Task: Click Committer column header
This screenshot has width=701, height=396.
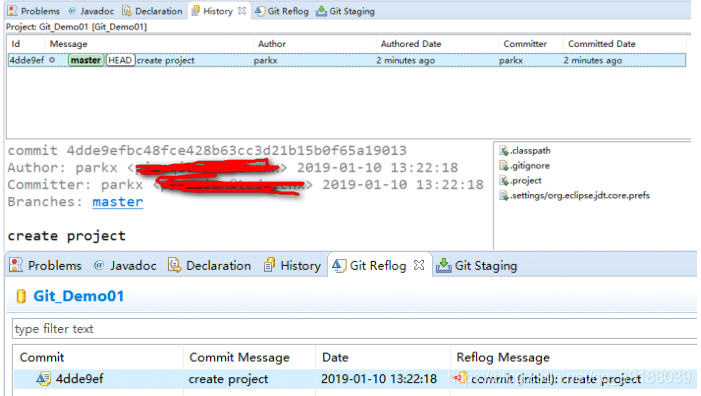Action: click(x=525, y=44)
